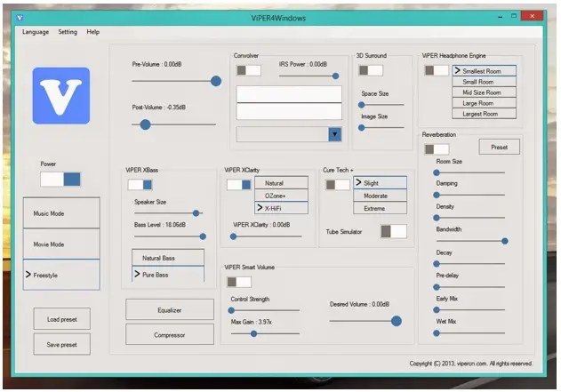Image resolution: width=561 pixels, height=392 pixels.
Task: Open the Setting menu
Action: point(68,32)
